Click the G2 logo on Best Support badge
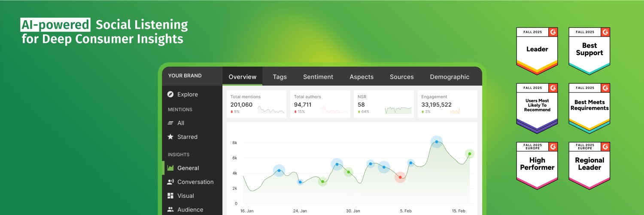Screen dimensions: 644x215 [x=606, y=32]
